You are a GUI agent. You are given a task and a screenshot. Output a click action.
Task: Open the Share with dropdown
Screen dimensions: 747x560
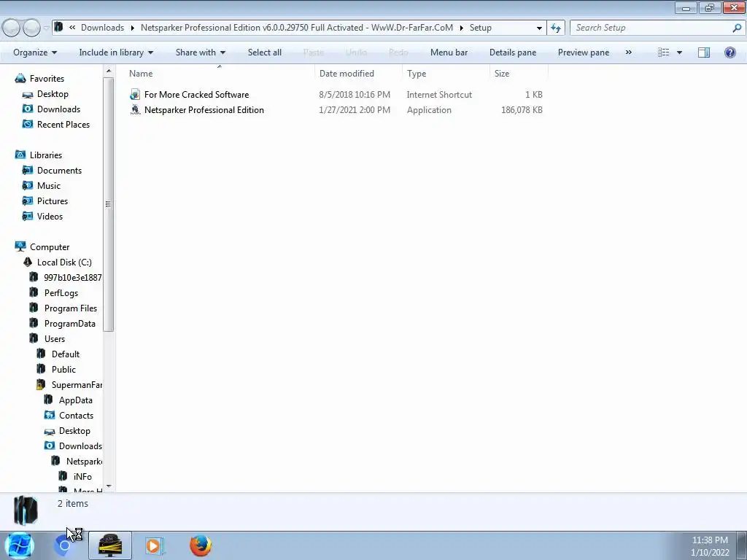(x=200, y=52)
